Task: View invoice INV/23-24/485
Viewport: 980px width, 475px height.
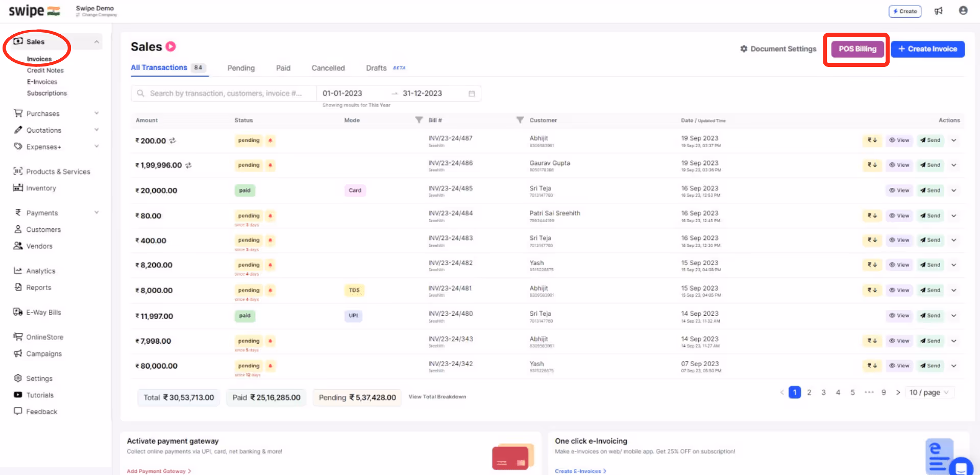Action: pyautogui.click(x=899, y=191)
